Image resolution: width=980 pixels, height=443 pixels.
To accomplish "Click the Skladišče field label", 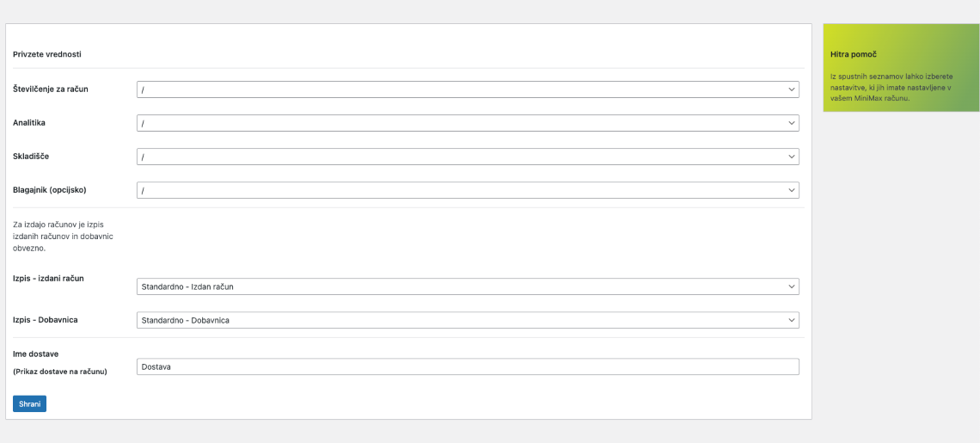I will [33, 157].
